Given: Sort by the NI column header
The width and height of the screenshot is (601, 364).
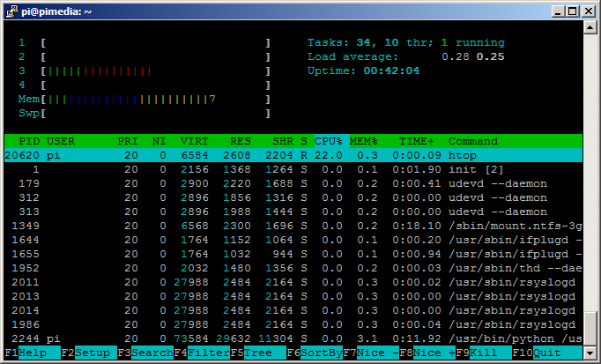Looking at the screenshot, I should (160, 141).
